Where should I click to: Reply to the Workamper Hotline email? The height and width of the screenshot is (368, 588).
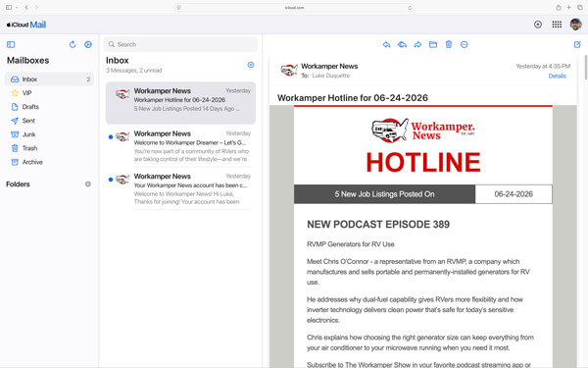click(387, 45)
